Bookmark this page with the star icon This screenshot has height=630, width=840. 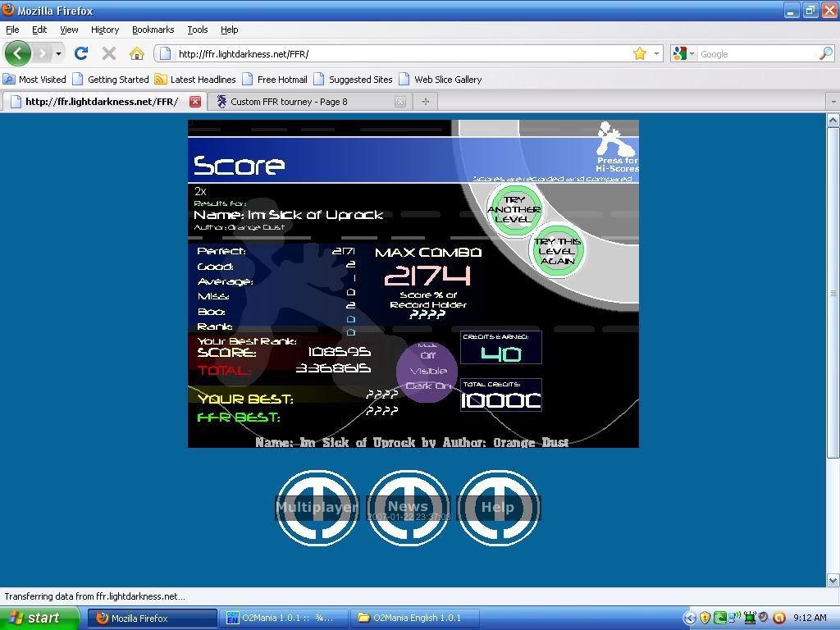[639, 54]
